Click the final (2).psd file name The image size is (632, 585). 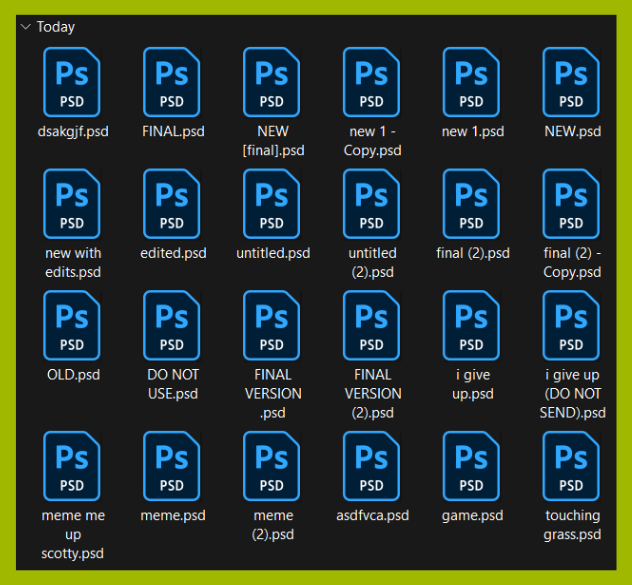[473, 253]
